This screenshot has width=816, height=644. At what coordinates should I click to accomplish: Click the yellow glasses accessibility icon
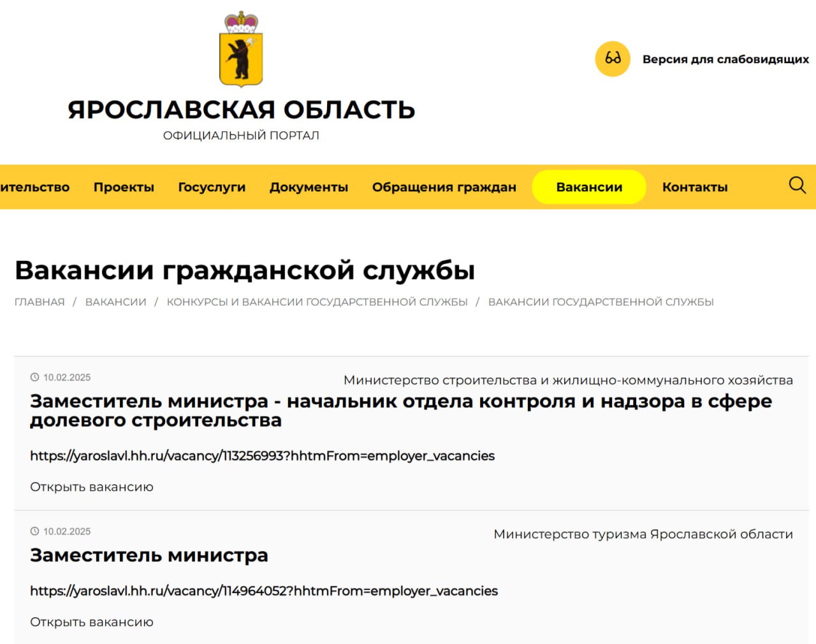613,59
